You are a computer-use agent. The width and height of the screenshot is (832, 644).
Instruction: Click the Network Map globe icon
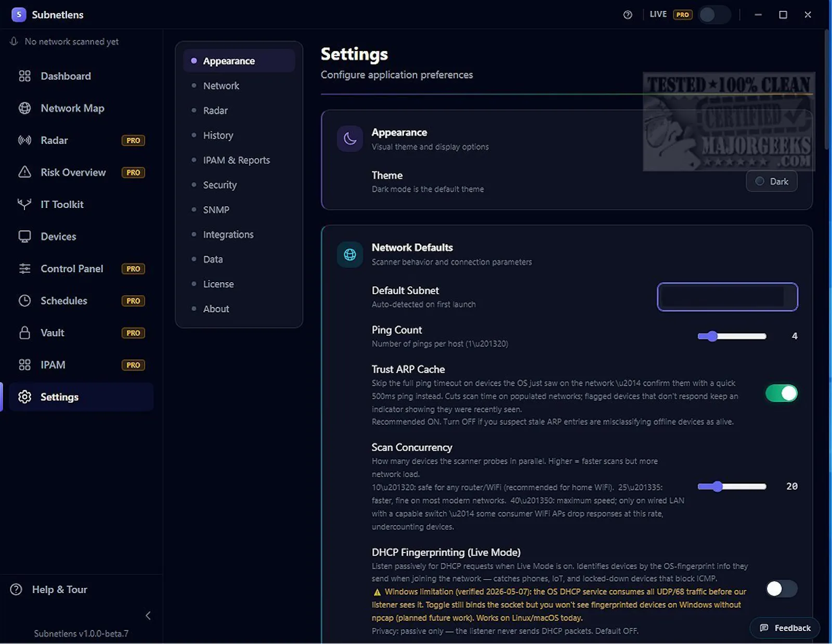click(24, 108)
